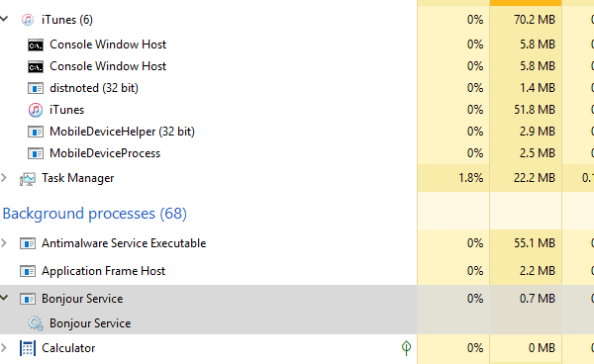Viewport: 594px width, 364px height.
Task: Select the MobileDeviceHelper (32 bit) icon
Action: click(x=36, y=132)
